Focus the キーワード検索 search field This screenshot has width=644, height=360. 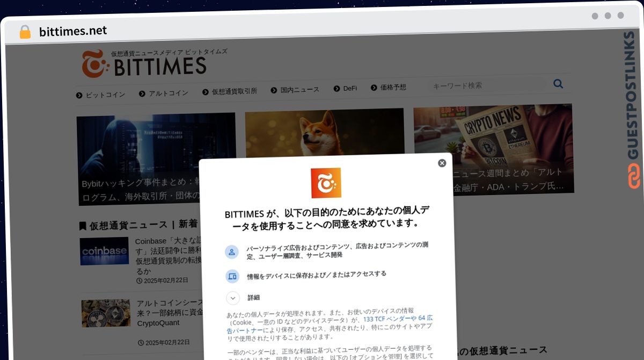click(486, 85)
